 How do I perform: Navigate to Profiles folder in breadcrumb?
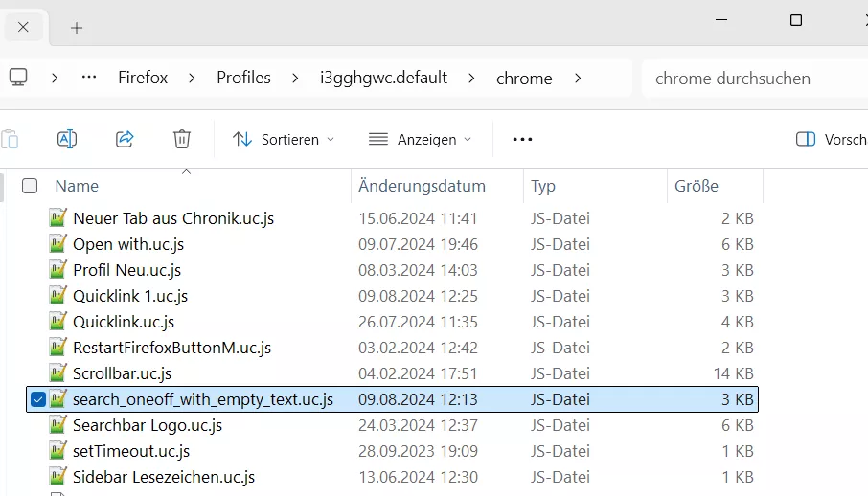pyautogui.click(x=243, y=78)
